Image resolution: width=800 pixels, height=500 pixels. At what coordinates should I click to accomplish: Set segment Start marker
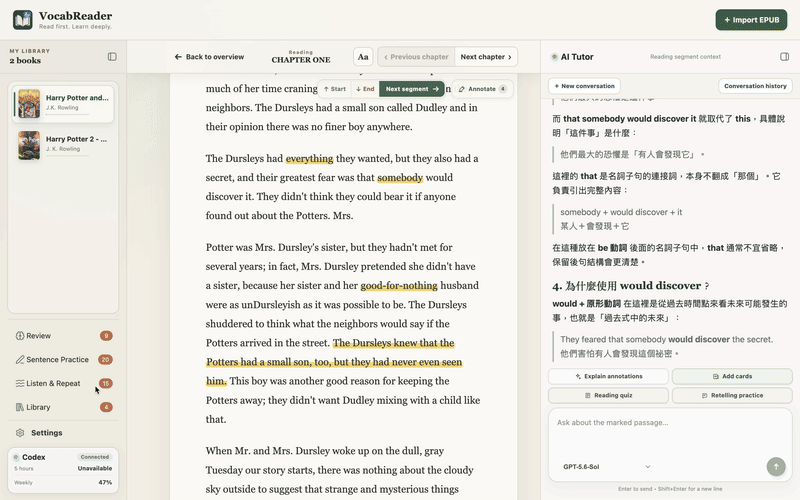[x=335, y=89]
